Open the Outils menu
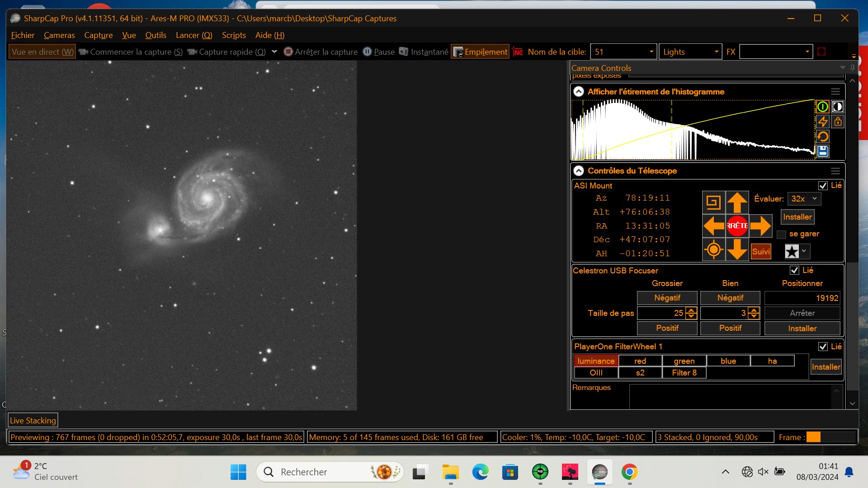This screenshot has width=868, height=488. coord(156,35)
